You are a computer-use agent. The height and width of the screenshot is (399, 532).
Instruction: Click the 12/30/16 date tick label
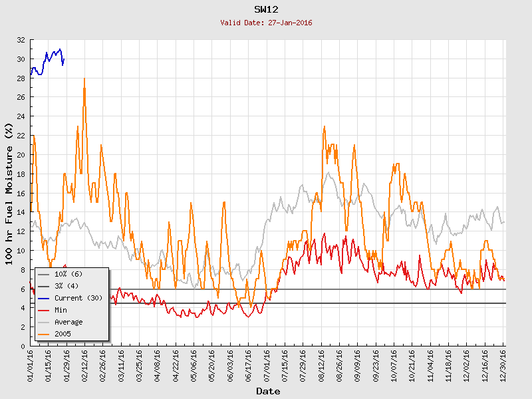point(503,364)
